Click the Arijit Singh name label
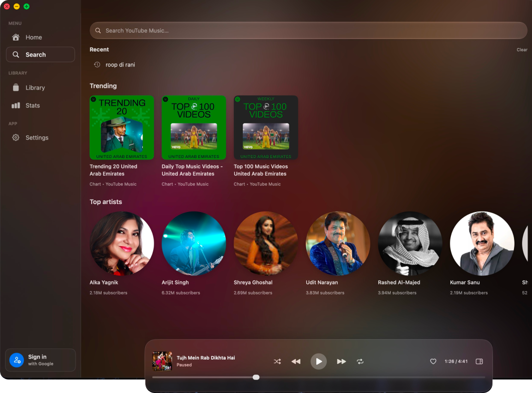This screenshot has width=532, height=393. point(175,282)
